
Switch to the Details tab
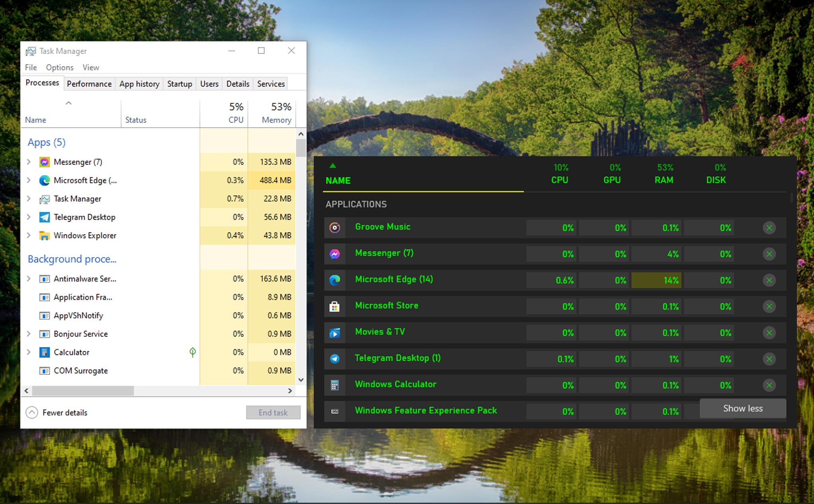(x=238, y=84)
